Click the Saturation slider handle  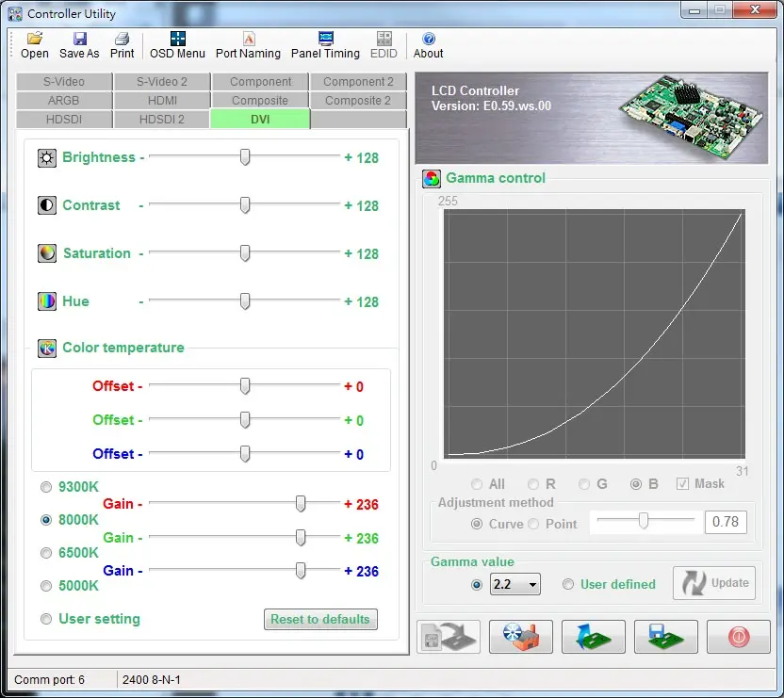tap(245, 253)
